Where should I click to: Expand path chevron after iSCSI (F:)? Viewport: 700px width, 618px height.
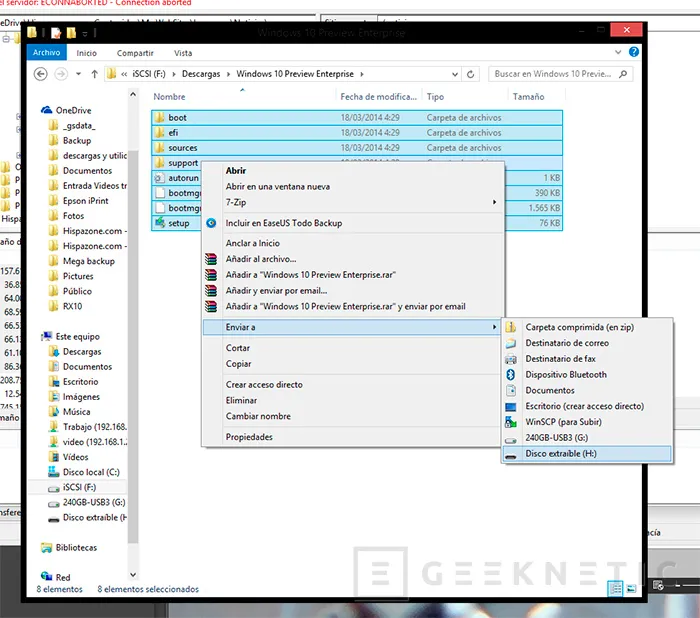coord(174,74)
